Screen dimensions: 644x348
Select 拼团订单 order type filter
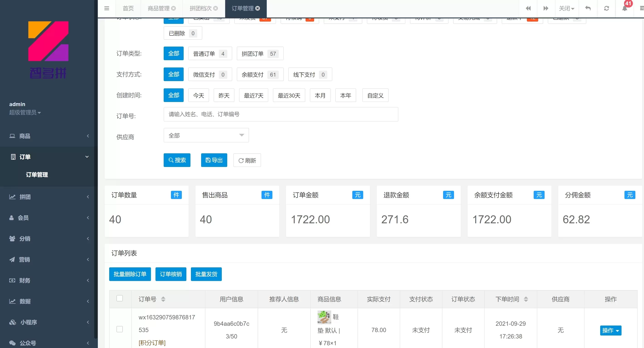point(260,54)
